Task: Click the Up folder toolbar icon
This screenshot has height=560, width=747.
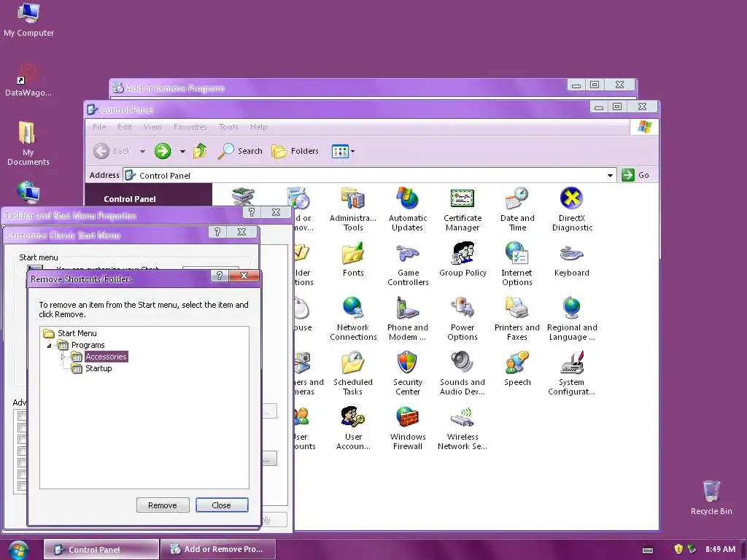Action: tap(200, 151)
